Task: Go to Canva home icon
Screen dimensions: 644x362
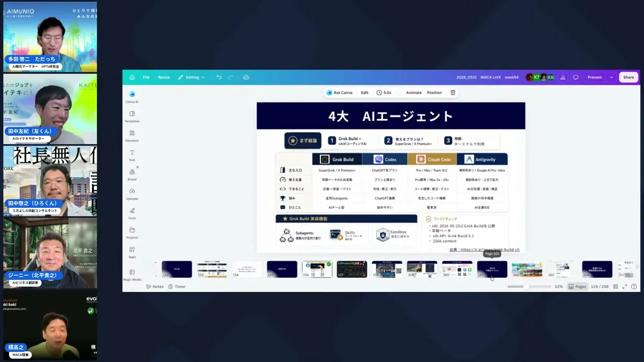Action: [132, 77]
